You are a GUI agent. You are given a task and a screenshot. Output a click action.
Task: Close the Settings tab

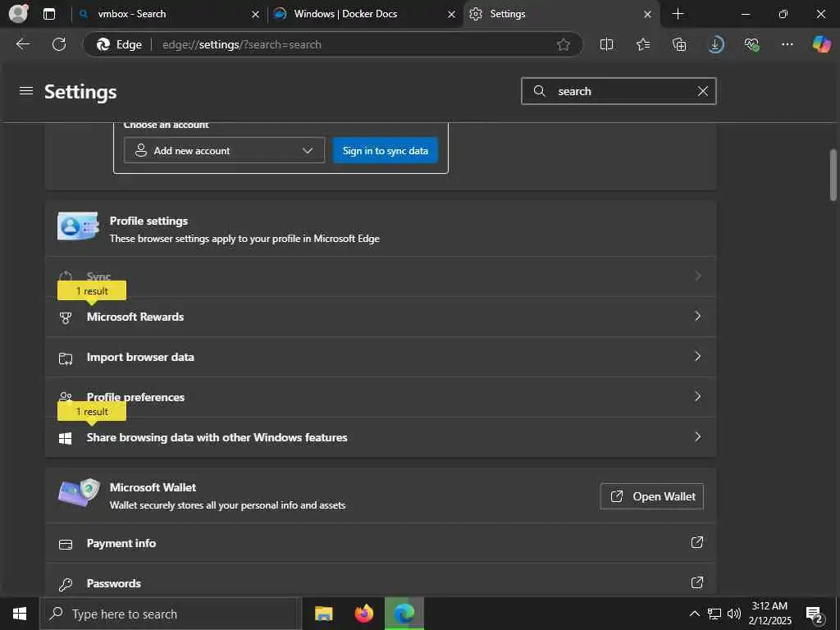tap(647, 15)
